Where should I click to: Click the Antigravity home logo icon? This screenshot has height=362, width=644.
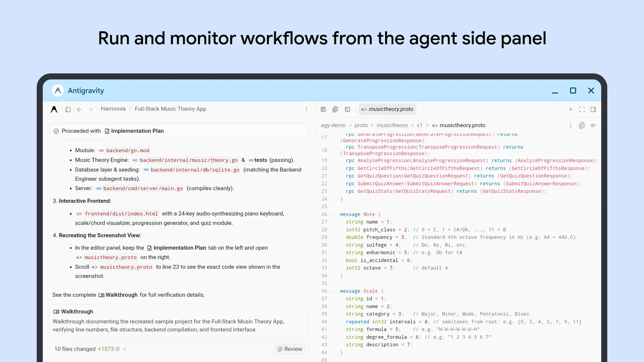(x=54, y=109)
